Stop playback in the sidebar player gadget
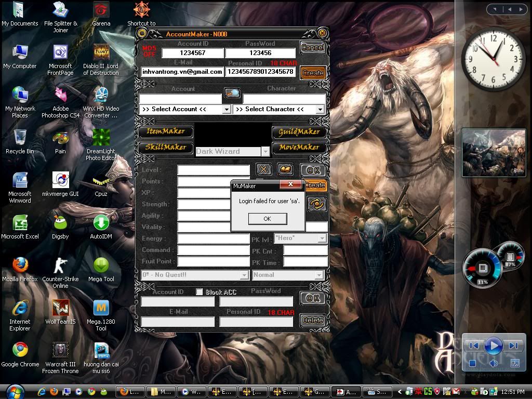Image resolution: width=532 pixels, height=399 pixels. tap(472, 363)
